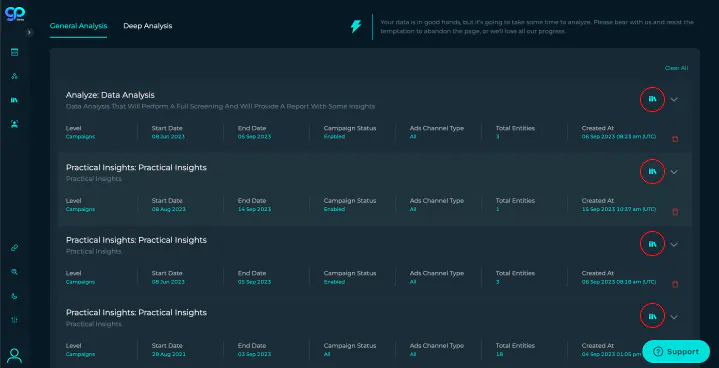This screenshot has width=719, height=368.
Task: Click 'Enabled' status in Data Analysis row
Action: click(x=334, y=137)
